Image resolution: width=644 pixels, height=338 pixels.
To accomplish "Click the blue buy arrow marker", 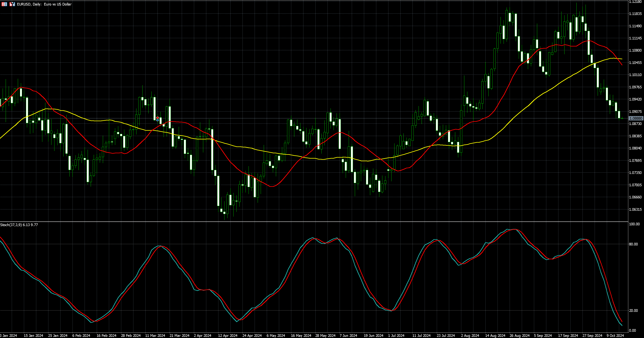I will (157, 120).
